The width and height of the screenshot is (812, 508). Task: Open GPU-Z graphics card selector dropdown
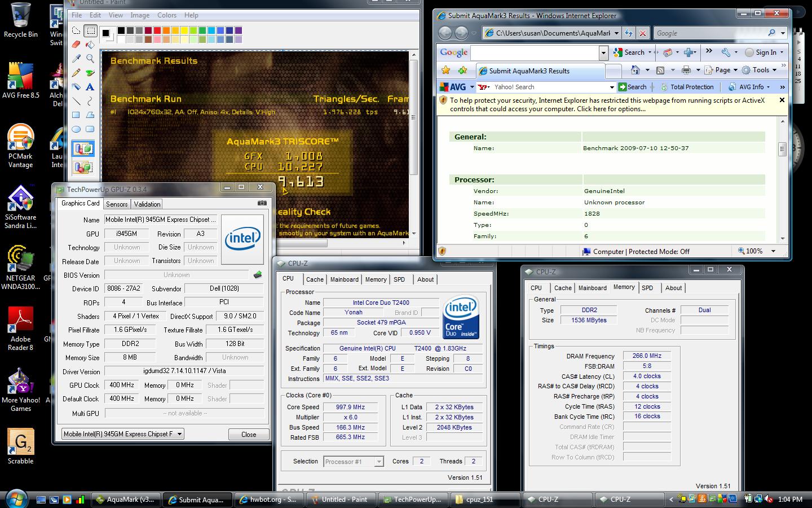point(179,434)
